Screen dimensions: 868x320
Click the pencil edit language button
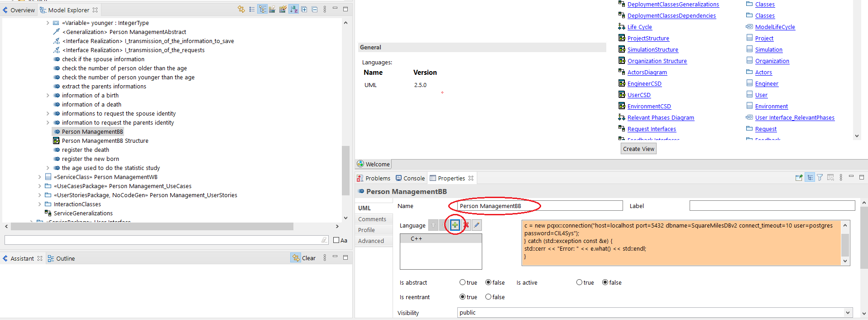click(x=477, y=225)
